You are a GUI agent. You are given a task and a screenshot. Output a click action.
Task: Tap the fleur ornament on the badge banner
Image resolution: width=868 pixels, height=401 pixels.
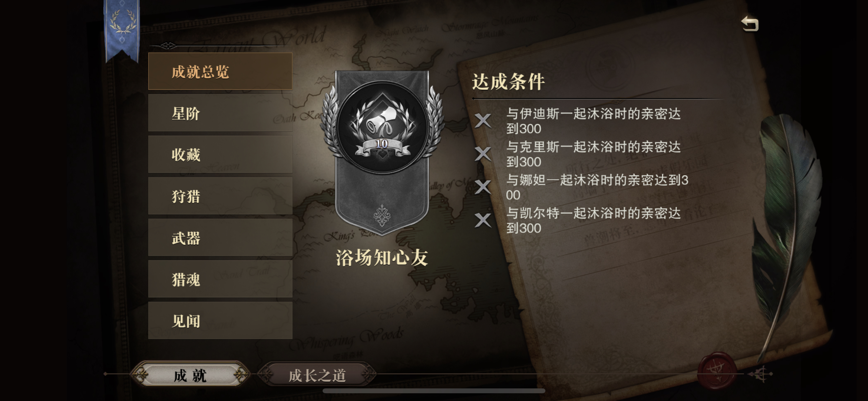coord(382,215)
